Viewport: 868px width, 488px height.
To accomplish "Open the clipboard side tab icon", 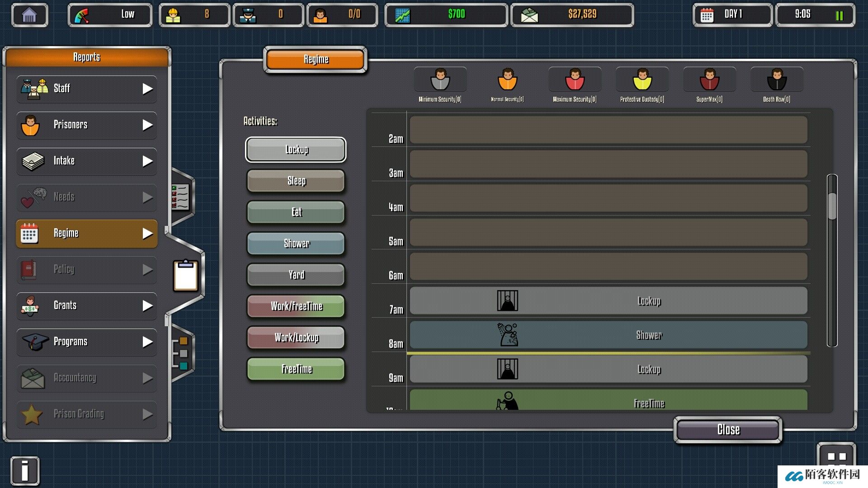I will pyautogui.click(x=185, y=275).
